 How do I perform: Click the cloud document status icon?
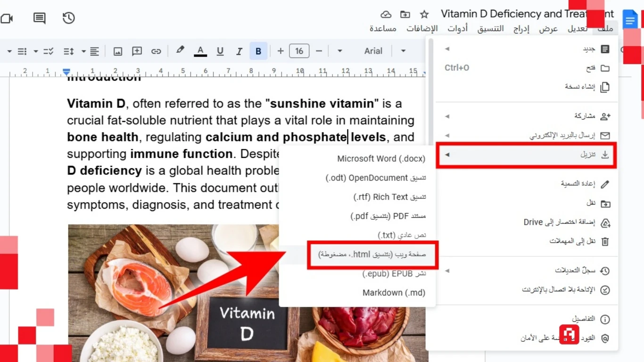click(x=386, y=15)
